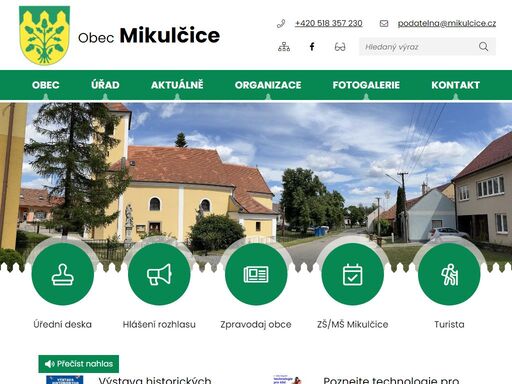Open the OBEC menu
Screen dimensions: 512x384
point(46,85)
